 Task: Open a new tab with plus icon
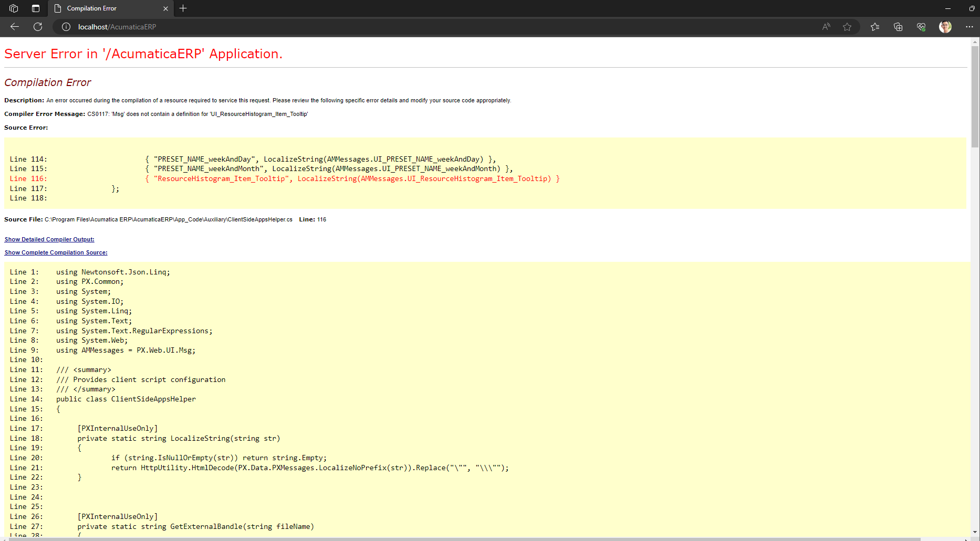point(183,8)
